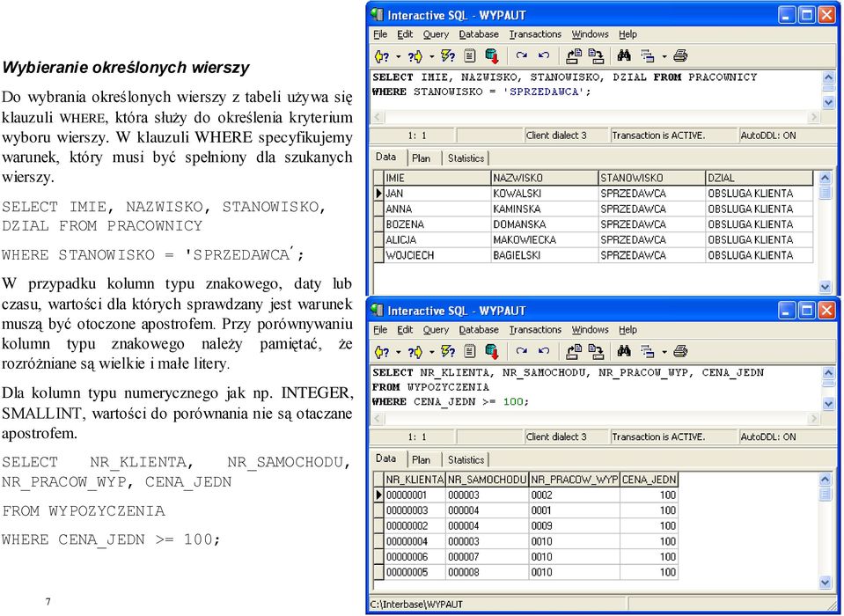Click scroll-down arrow of IMIE results grid
This screenshot has width=844, height=616.
826,287
